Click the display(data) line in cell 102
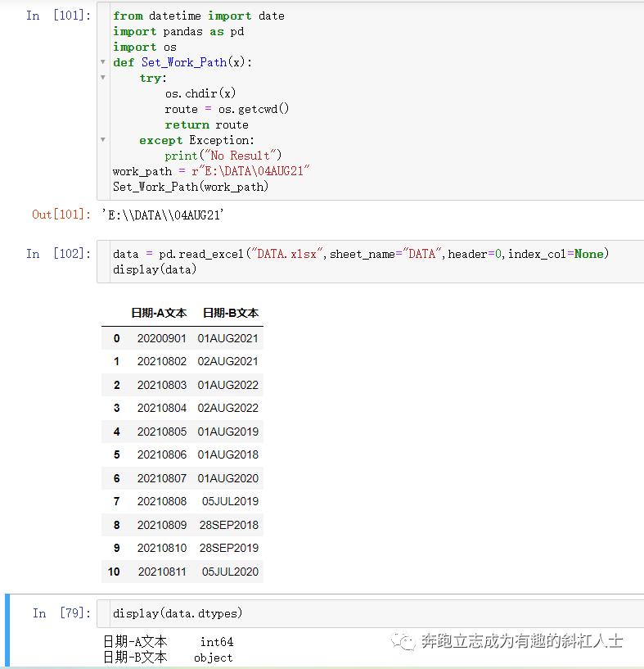This screenshot has width=644, height=669. tap(155, 269)
